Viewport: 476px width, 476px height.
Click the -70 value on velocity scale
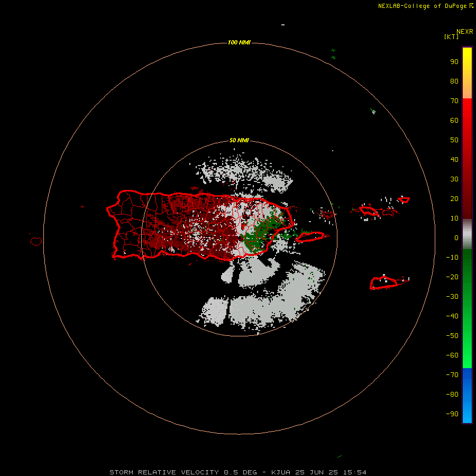452,375
